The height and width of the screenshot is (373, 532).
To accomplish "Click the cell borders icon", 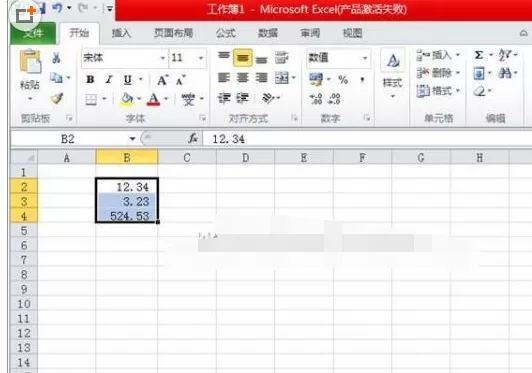I will [x=91, y=99].
